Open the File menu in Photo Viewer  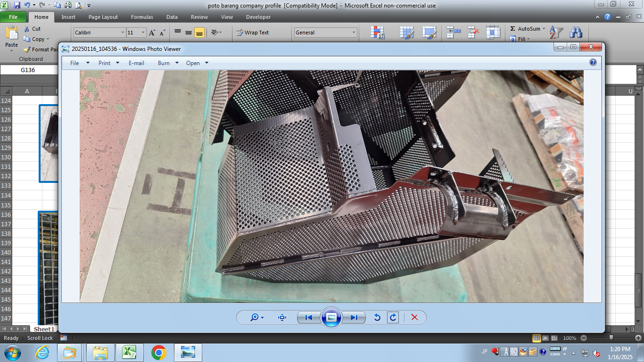click(x=80, y=63)
